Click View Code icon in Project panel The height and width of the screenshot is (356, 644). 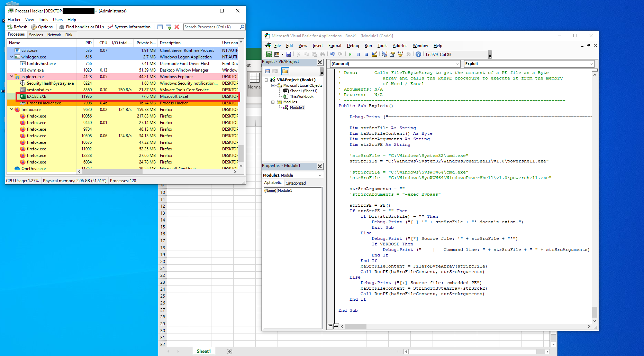(267, 71)
